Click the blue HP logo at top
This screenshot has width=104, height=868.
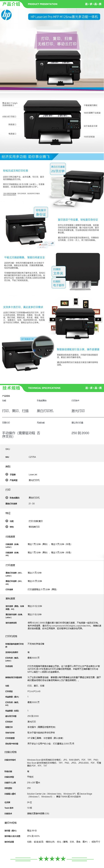[x=6, y=15]
